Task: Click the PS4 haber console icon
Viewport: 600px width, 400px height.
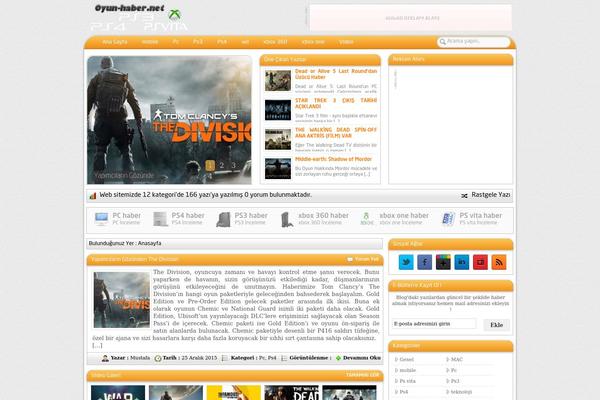Action: (160, 219)
